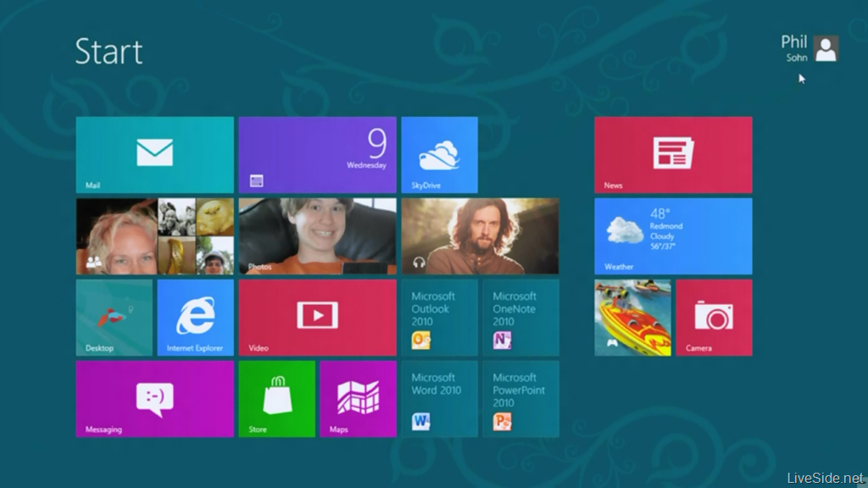Screen dimensions: 868x488
Task: Open the Mail tile
Action: [154, 155]
